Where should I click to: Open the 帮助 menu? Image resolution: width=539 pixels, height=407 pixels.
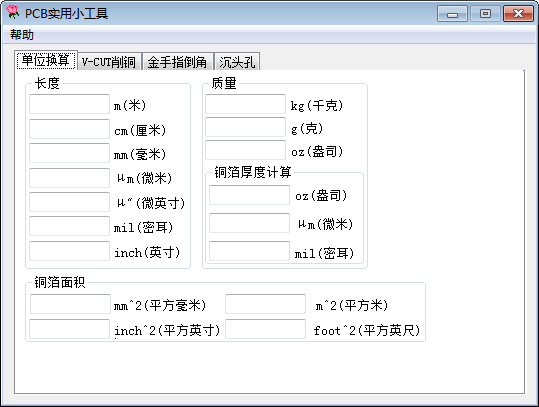tap(22, 35)
